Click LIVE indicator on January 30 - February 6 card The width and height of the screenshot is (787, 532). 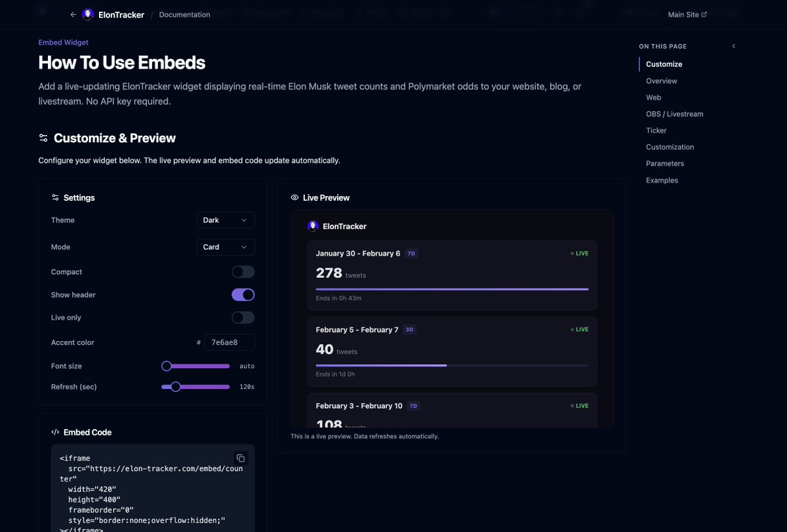click(x=580, y=253)
